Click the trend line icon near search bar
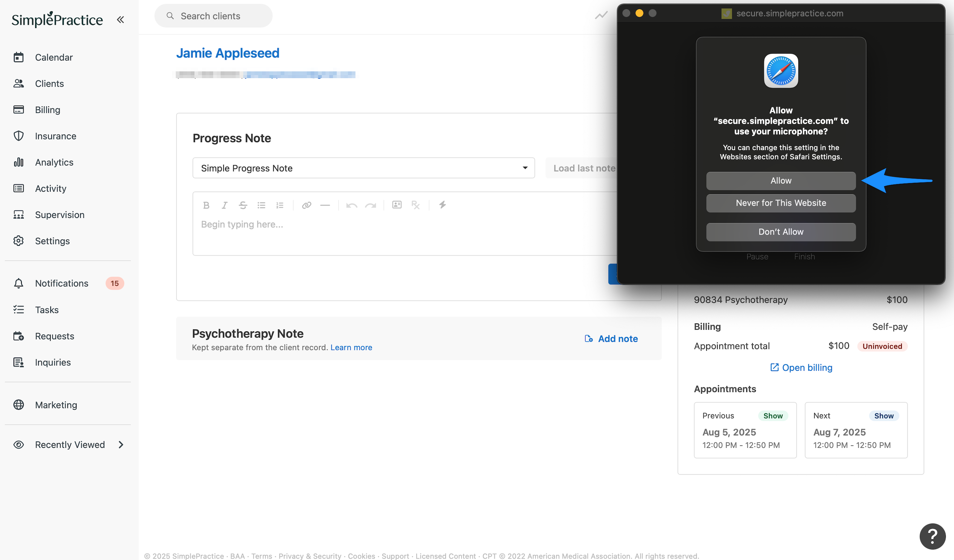954x560 pixels. click(601, 16)
